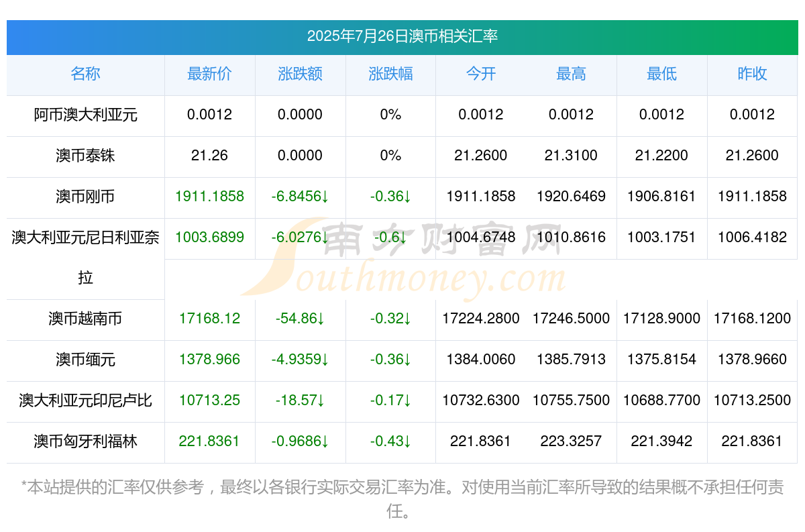
Task: Click the row name 澳币缅元
Action: [x=85, y=360]
